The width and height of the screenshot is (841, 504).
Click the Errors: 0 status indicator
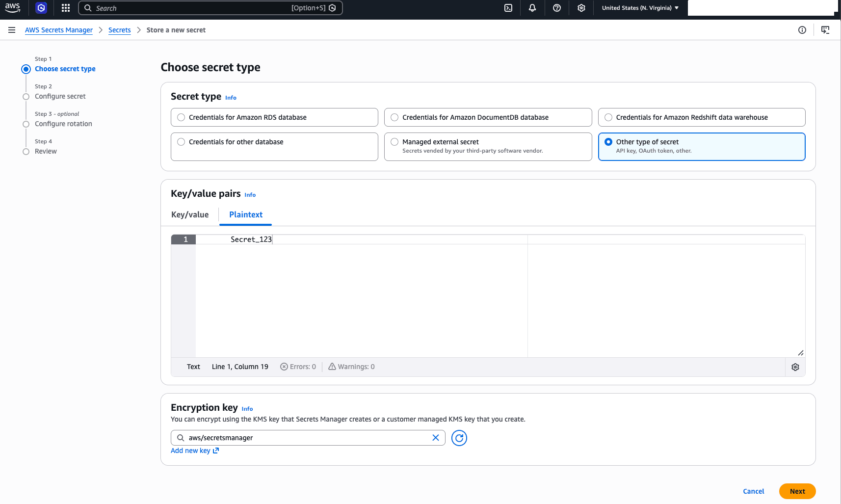298,367
